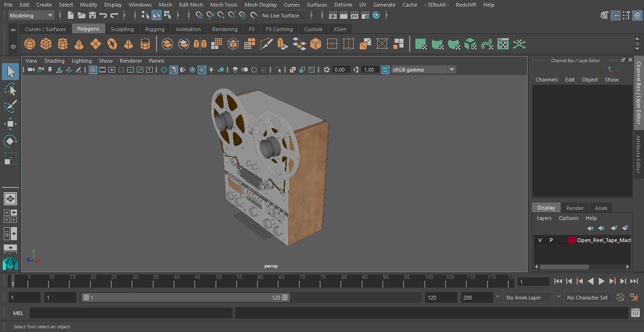Open a scene with folder icon
Image resolution: width=644 pixels, height=332 pixels.
[x=82, y=16]
